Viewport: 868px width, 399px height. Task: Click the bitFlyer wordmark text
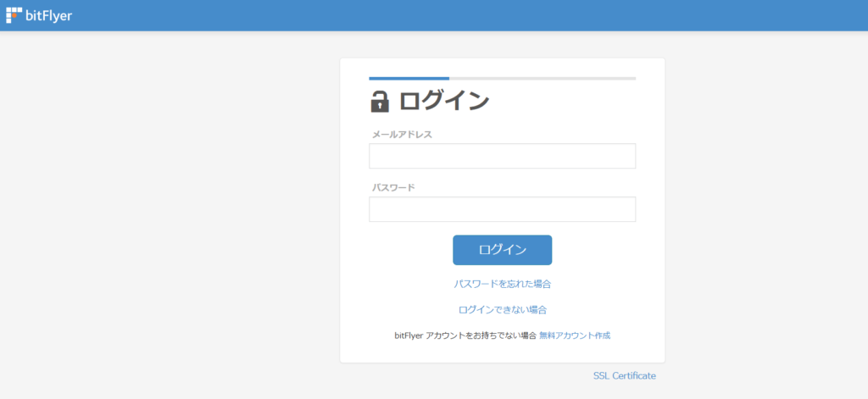pos(49,14)
